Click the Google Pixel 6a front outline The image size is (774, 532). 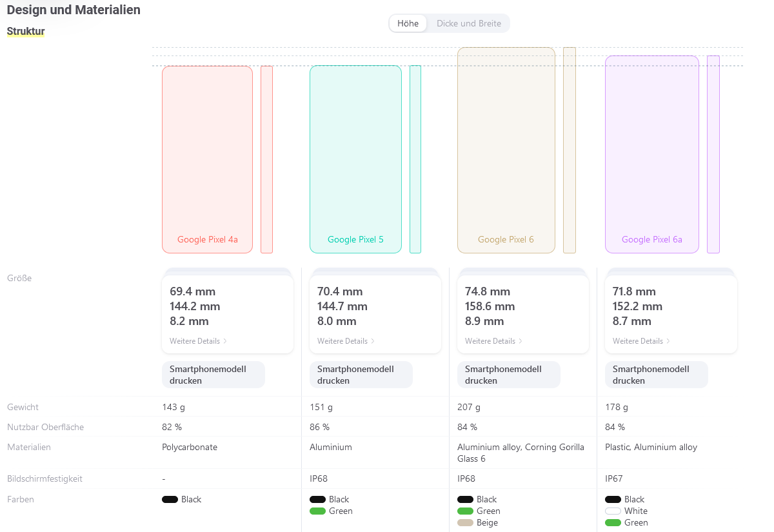pyautogui.click(x=652, y=155)
